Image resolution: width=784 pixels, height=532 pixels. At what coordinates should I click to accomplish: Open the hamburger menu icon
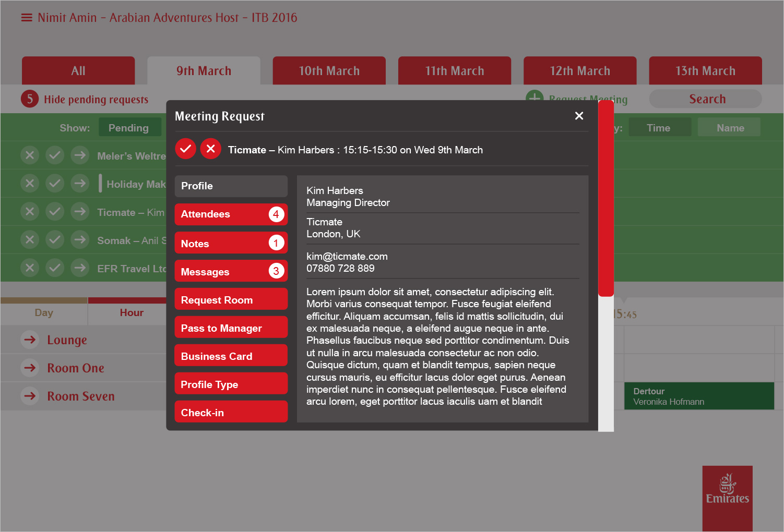27,18
